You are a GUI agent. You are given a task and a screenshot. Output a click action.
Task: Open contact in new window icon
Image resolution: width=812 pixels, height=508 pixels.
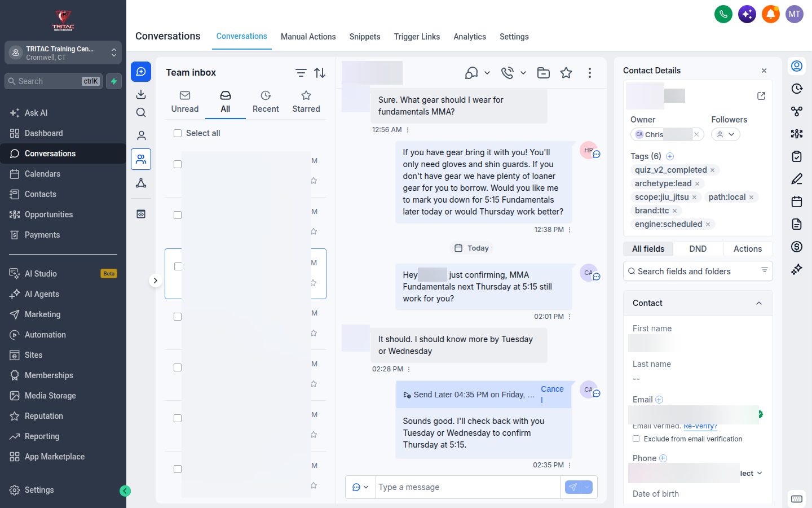click(x=761, y=96)
